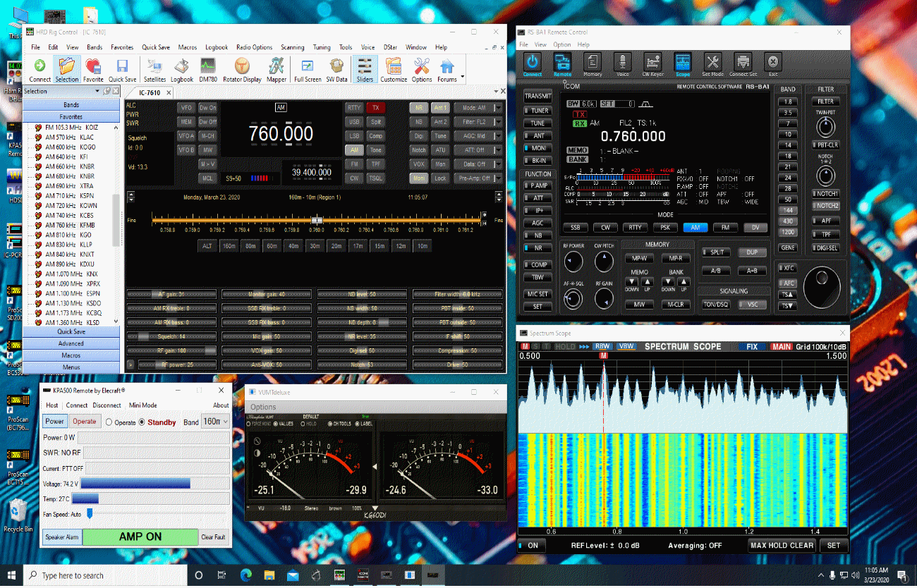This screenshot has width=917, height=588.
Task: Open the Filter: FL2 dropdown
Action: pyautogui.click(x=478, y=122)
